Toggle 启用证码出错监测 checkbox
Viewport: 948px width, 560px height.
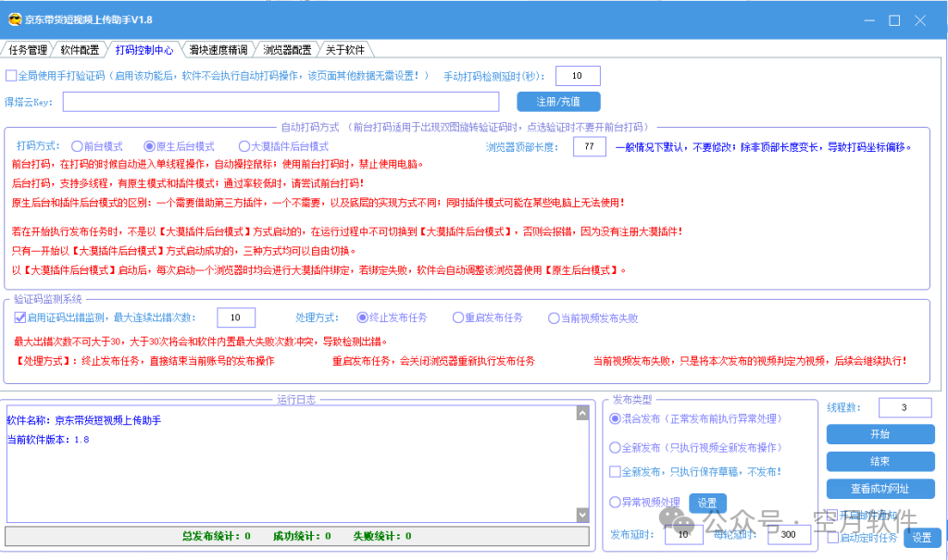(x=20, y=317)
